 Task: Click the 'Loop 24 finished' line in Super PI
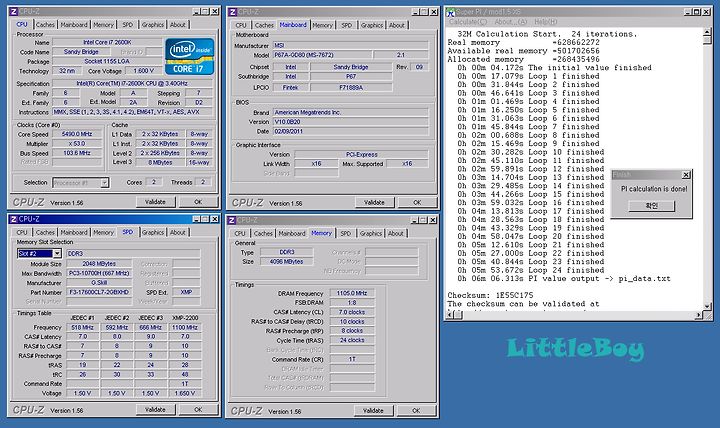tap(531, 270)
